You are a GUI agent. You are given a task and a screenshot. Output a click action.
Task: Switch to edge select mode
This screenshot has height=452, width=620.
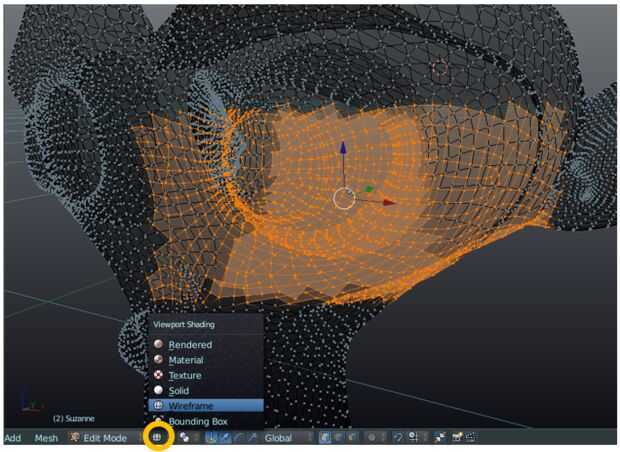coord(339,437)
